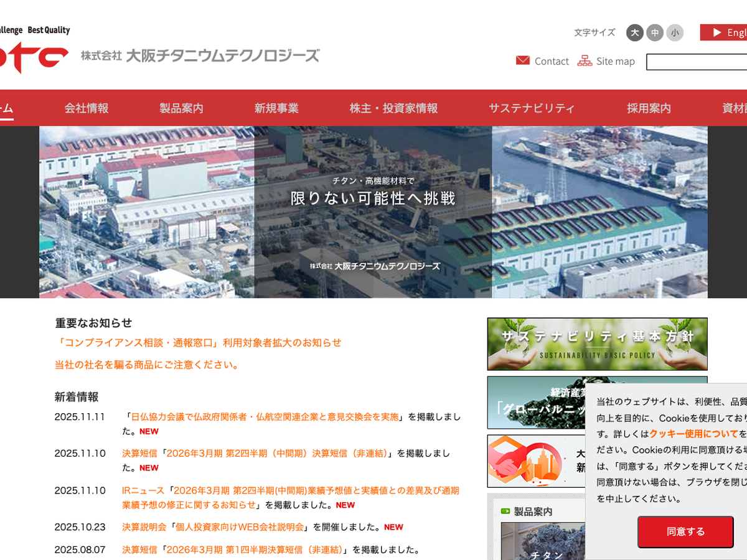The width and height of the screenshot is (747, 560).
Task: Click the site search input field
Action: [x=697, y=62]
